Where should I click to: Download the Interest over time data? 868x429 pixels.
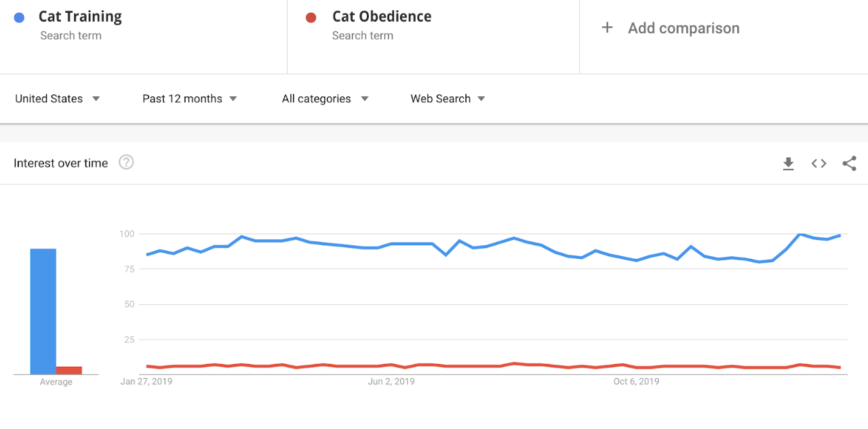[x=788, y=163]
